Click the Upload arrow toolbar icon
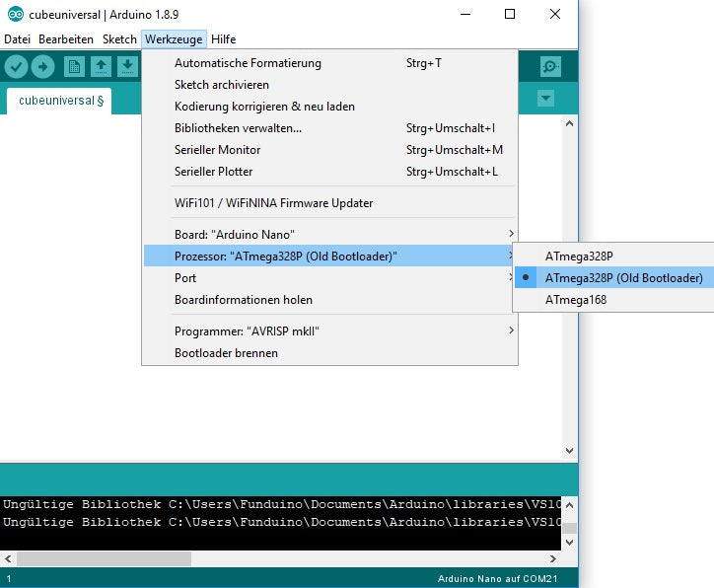 [42, 67]
